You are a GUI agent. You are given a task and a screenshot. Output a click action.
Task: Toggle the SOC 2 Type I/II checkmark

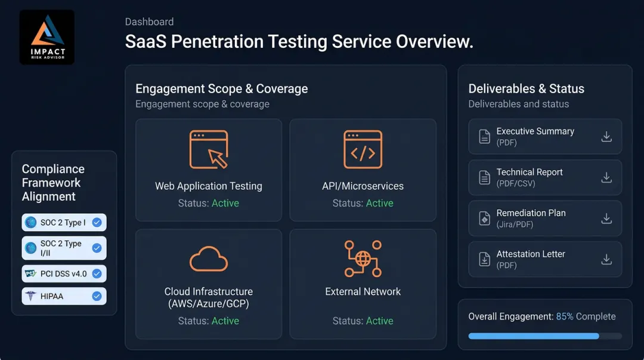[x=97, y=248]
